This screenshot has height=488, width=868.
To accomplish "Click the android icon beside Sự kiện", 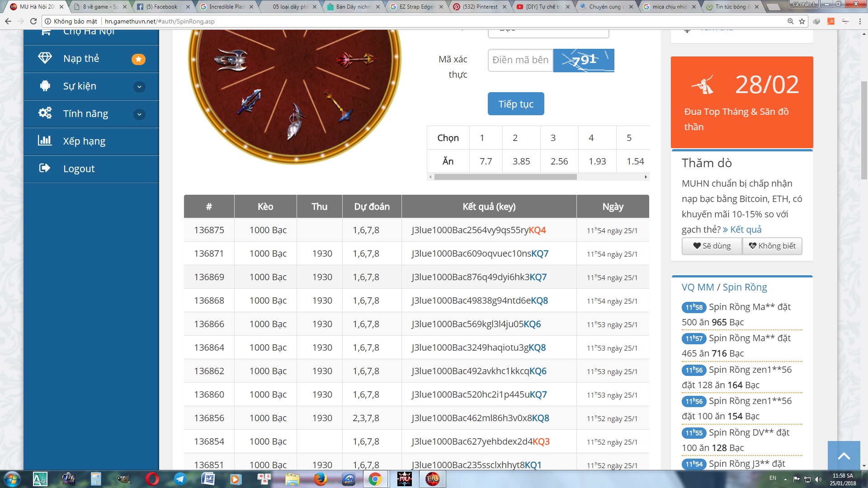I will 45,86.
